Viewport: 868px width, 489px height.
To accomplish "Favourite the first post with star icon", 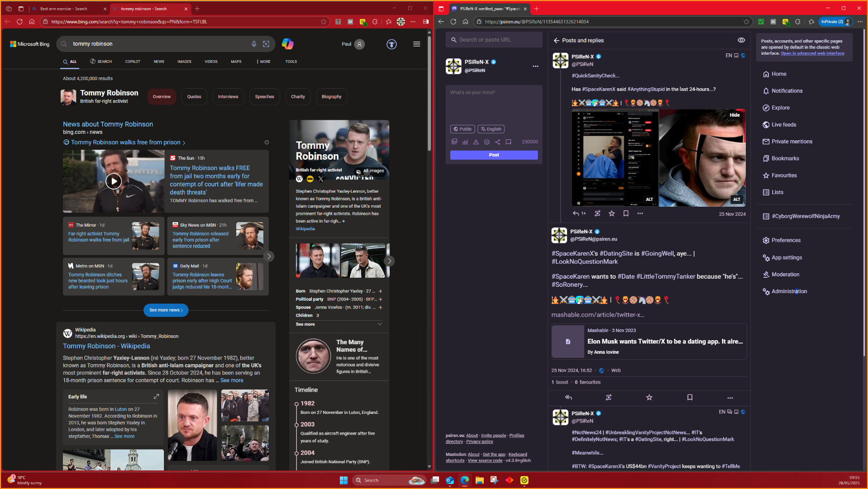I will pos(611,214).
